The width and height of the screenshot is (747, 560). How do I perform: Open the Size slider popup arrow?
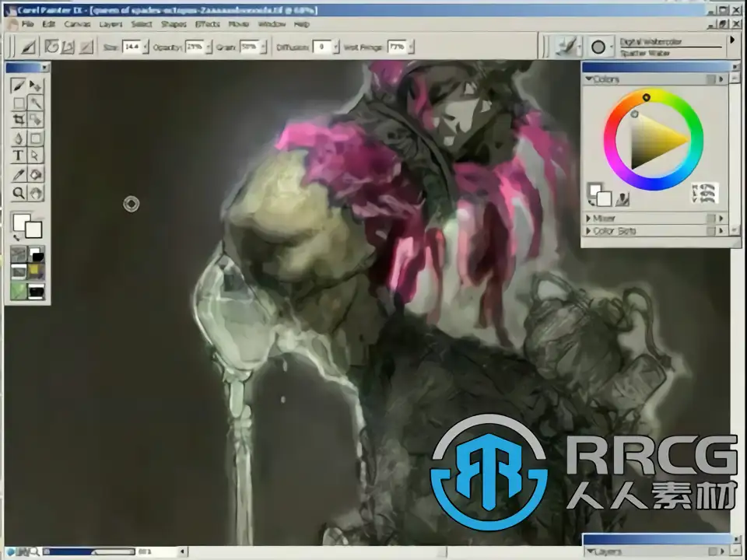[146, 47]
